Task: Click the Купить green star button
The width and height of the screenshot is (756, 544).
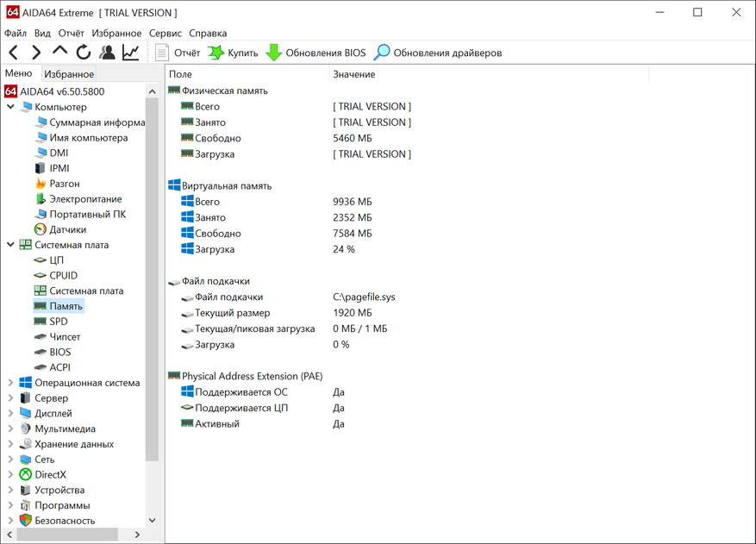Action: point(234,53)
